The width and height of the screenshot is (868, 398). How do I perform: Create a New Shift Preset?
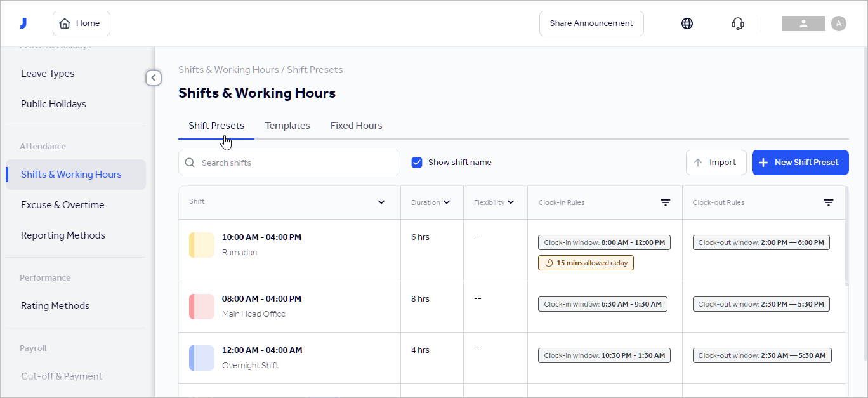[800, 163]
